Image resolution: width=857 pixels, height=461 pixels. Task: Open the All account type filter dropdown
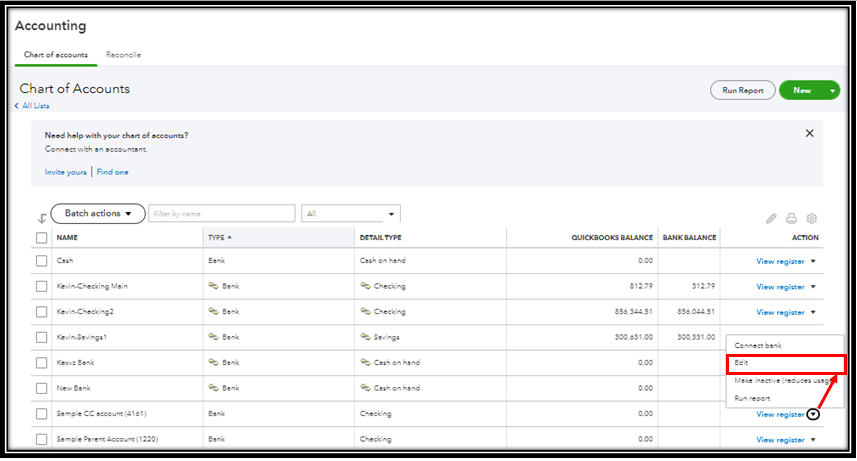click(350, 213)
